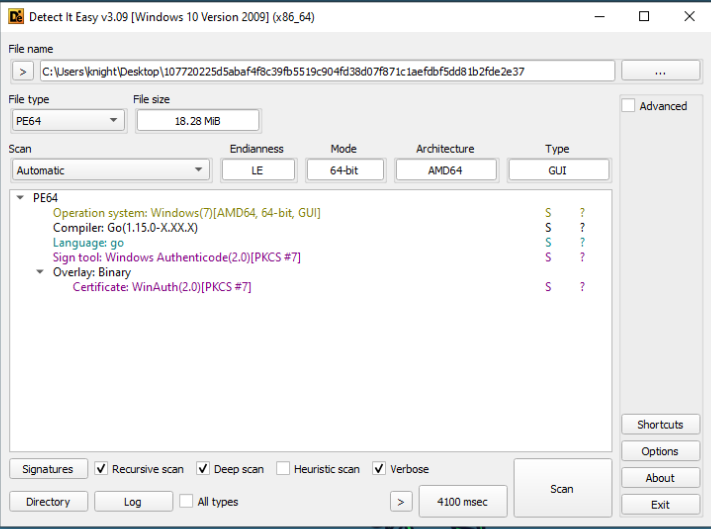The height and width of the screenshot is (529, 711).
Task: Enable the Advanced checkbox
Action: [x=628, y=106]
